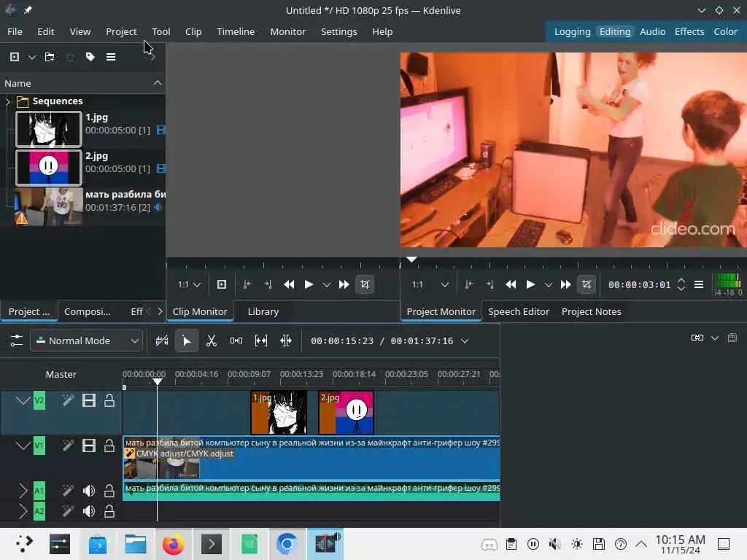Viewport: 747px width, 560px height.
Task: Switch to the Audio workspace
Action: pyautogui.click(x=652, y=31)
